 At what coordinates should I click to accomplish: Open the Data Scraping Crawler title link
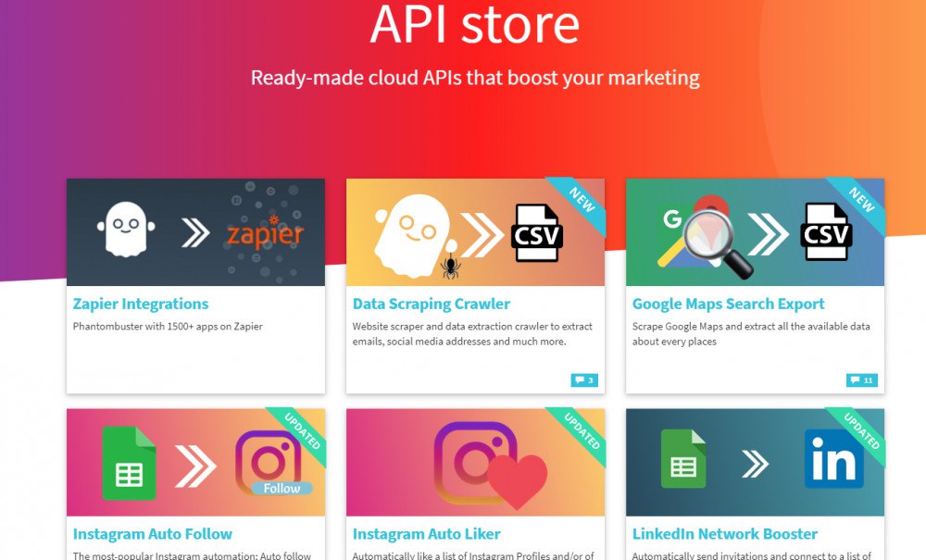click(432, 304)
